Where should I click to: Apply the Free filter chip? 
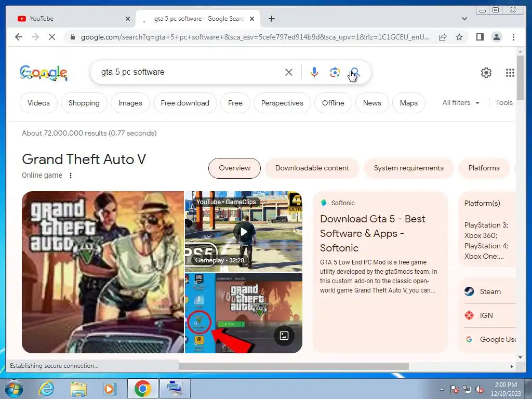(235, 103)
